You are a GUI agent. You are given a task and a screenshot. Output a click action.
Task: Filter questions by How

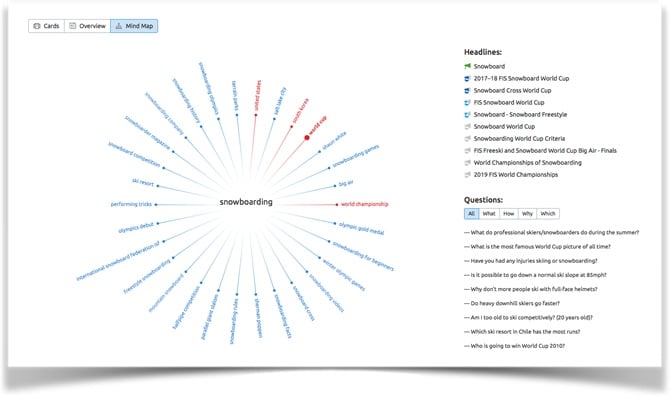[x=508, y=214]
